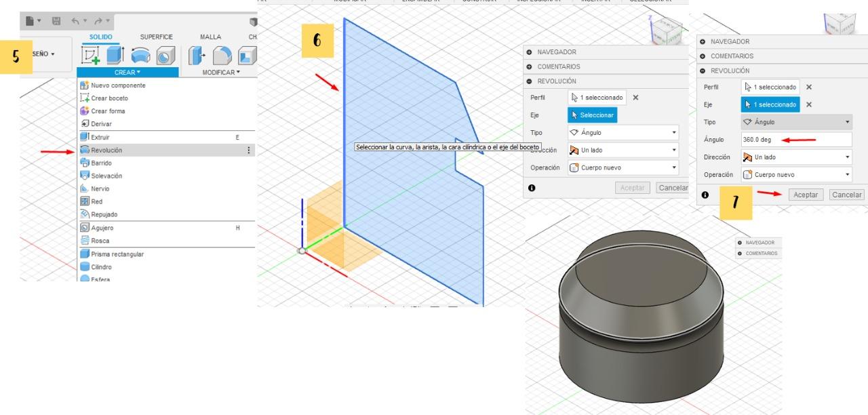Choose Nuevo componente from the CREAR menu
The width and height of the screenshot is (868, 415).
pyautogui.click(x=166, y=85)
